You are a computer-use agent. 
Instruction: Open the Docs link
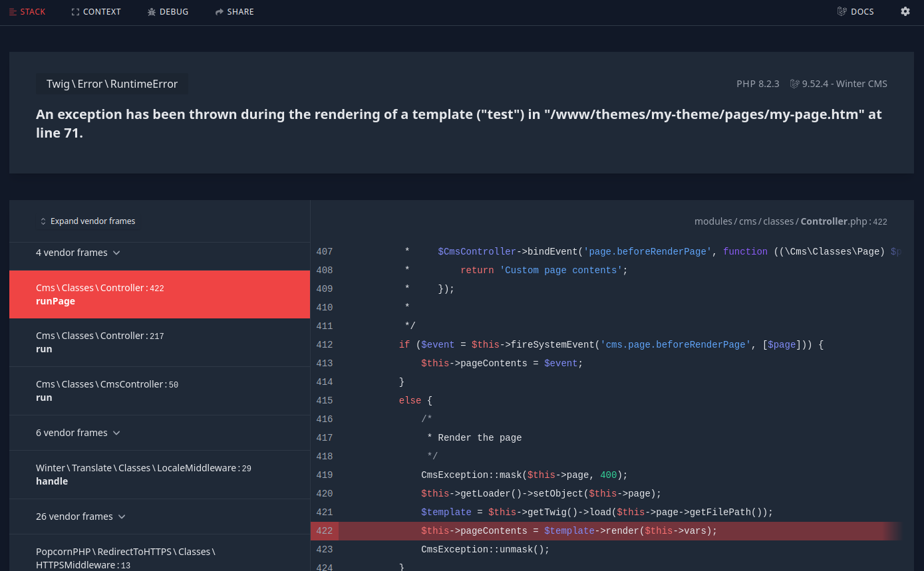855,12
